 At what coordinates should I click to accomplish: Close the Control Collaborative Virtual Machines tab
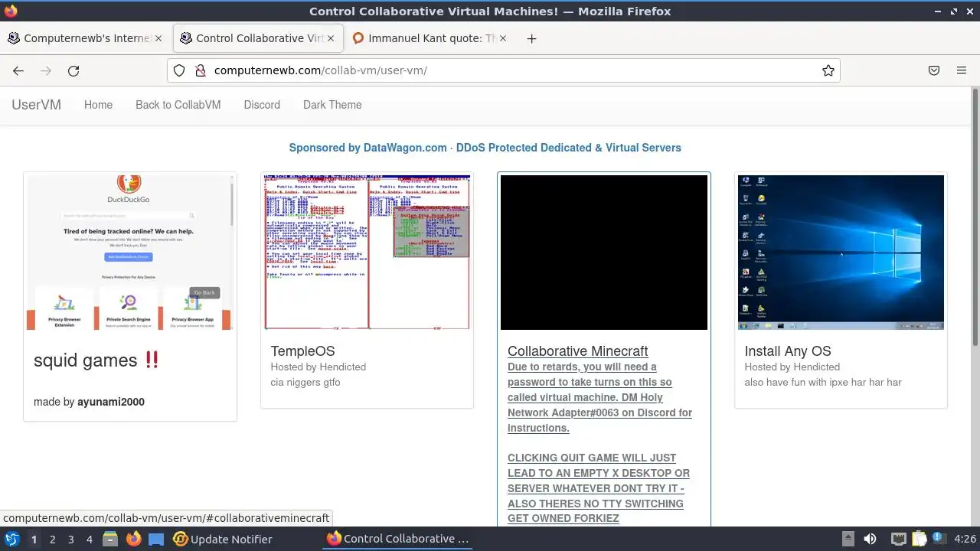coord(331,38)
